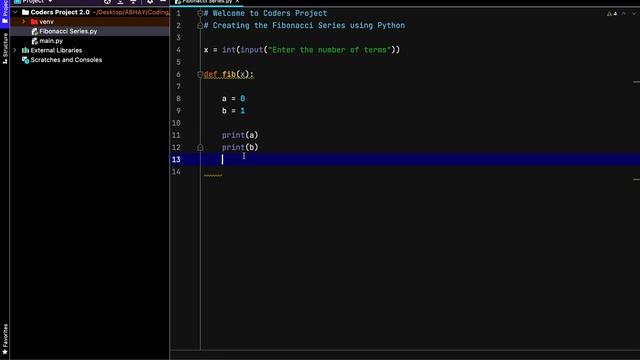
Task: Click the Python file icon beside main.py
Action: [x=35, y=41]
